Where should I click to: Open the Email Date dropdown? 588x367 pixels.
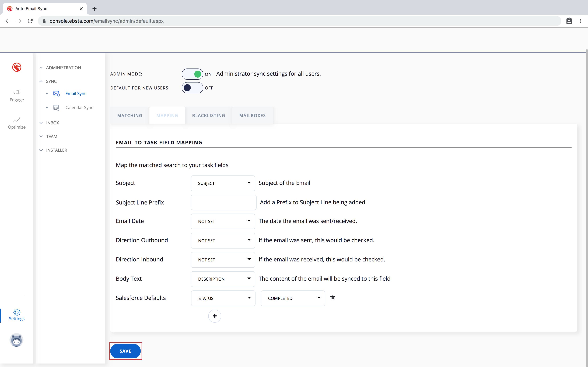[223, 221]
